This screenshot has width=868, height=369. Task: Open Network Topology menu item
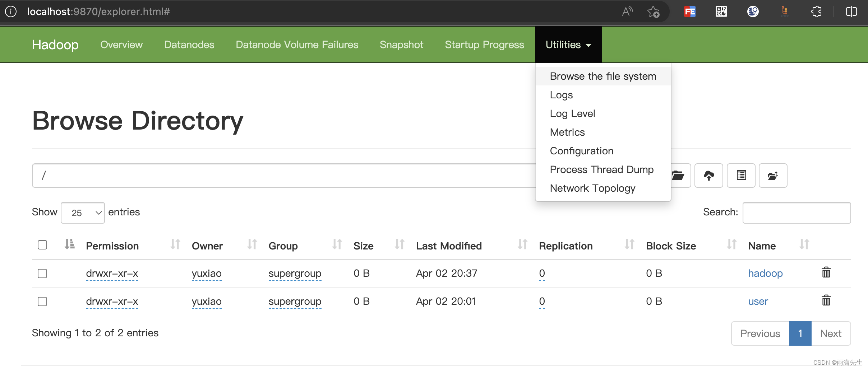pos(603,188)
